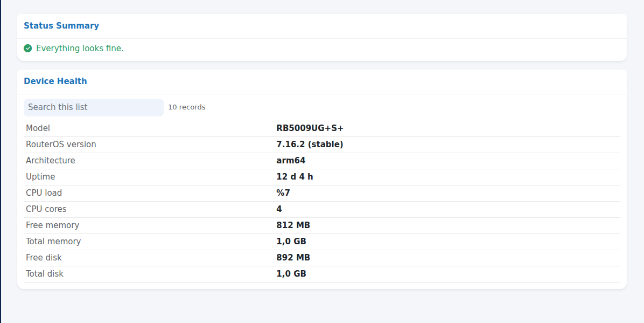Select the Model row label
644x323 pixels.
pyautogui.click(x=38, y=128)
